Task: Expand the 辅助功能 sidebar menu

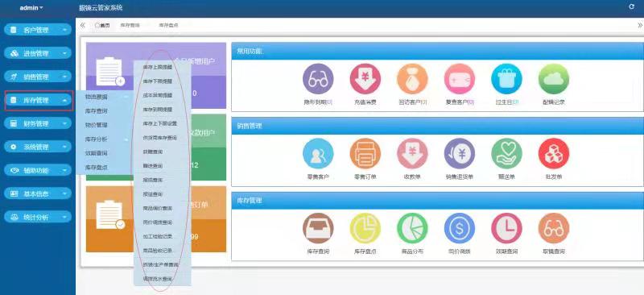Action: point(38,170)
